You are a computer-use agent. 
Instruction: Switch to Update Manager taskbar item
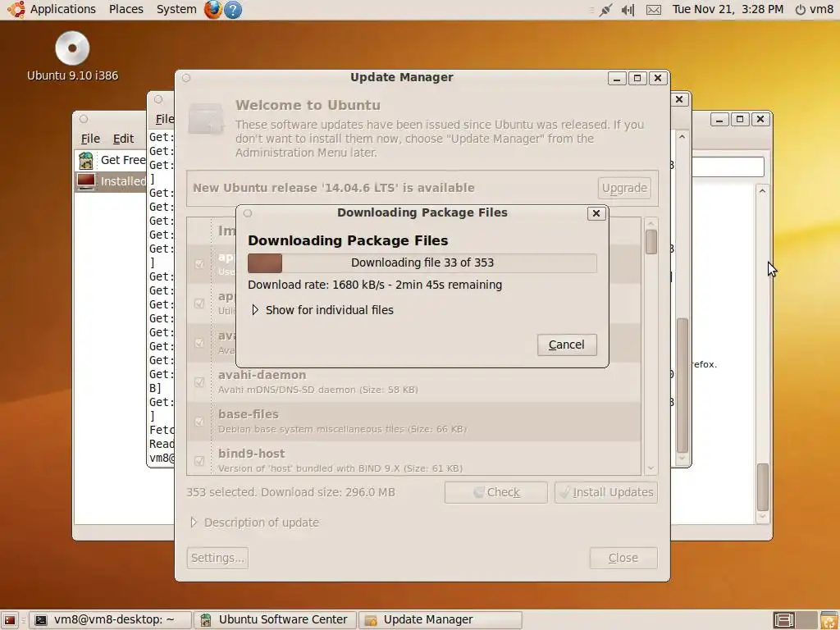[x=440, y=620]
